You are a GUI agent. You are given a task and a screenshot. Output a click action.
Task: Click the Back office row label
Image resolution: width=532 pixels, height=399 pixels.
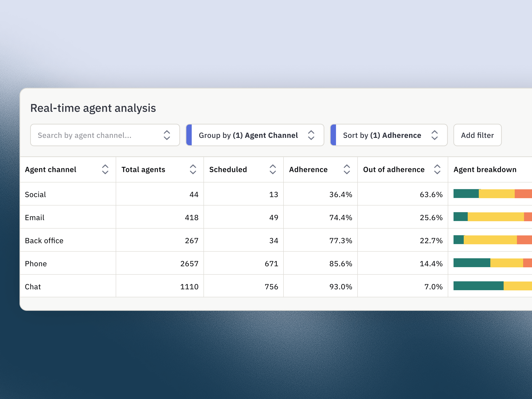click(44, 241)
